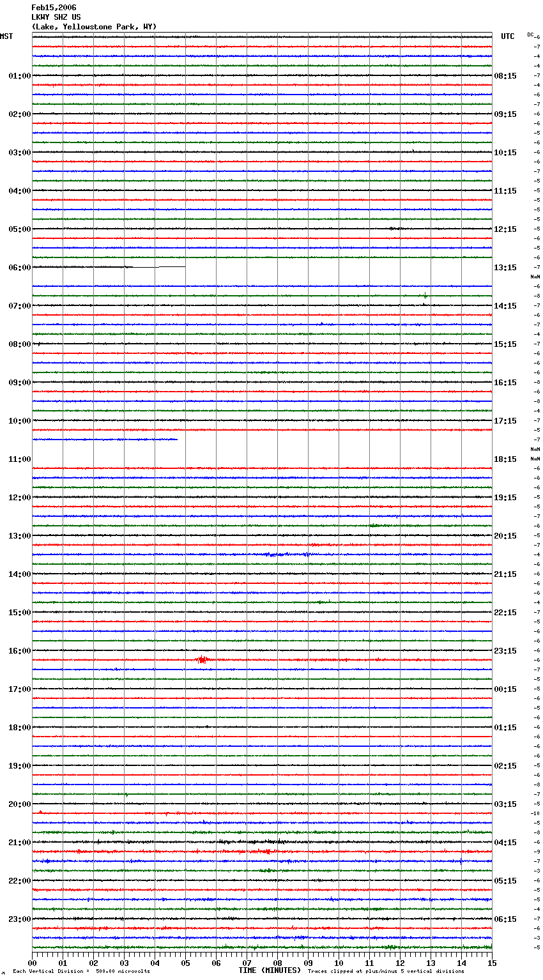This screenshot has height=980, width=543.
Task: Click the 21:15 UTC time label
Action: tap(505, 574)
